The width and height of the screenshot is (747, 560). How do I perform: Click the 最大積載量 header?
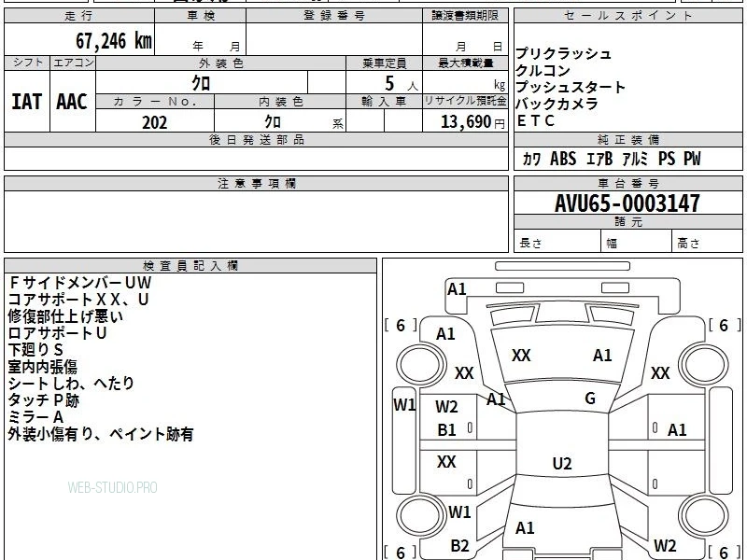click(x=465, y=63)
